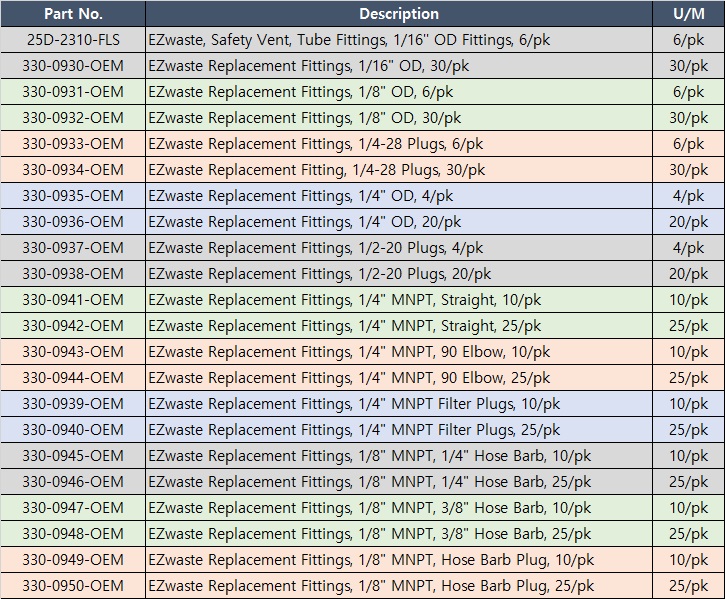Select part number 330-0932-OEM
Viewport: 725px width, 599px height.
(73, 117)
